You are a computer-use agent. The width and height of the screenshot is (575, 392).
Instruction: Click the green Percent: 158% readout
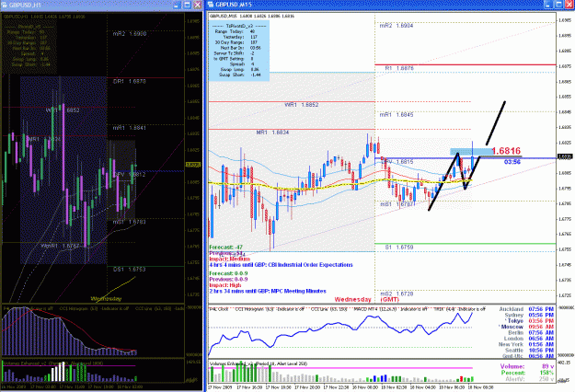coord(527,373)
